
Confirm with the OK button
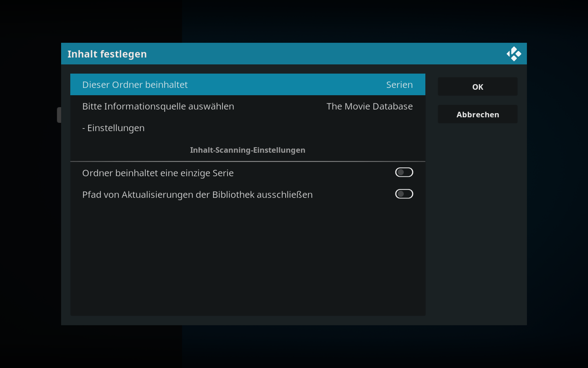coord(478,87)
